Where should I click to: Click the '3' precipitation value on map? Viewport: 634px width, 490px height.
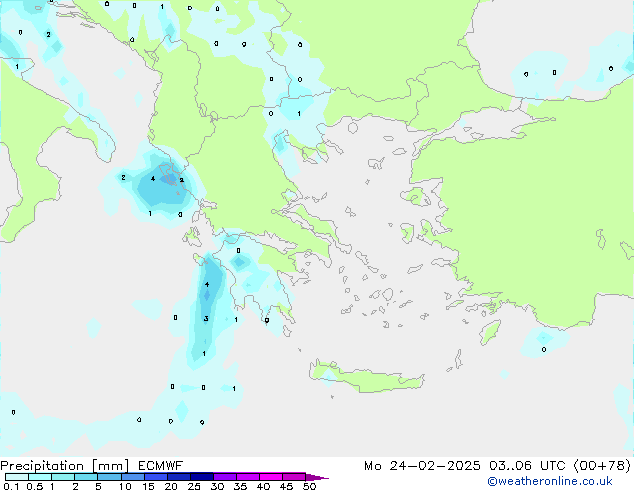[x=206, y=319]
